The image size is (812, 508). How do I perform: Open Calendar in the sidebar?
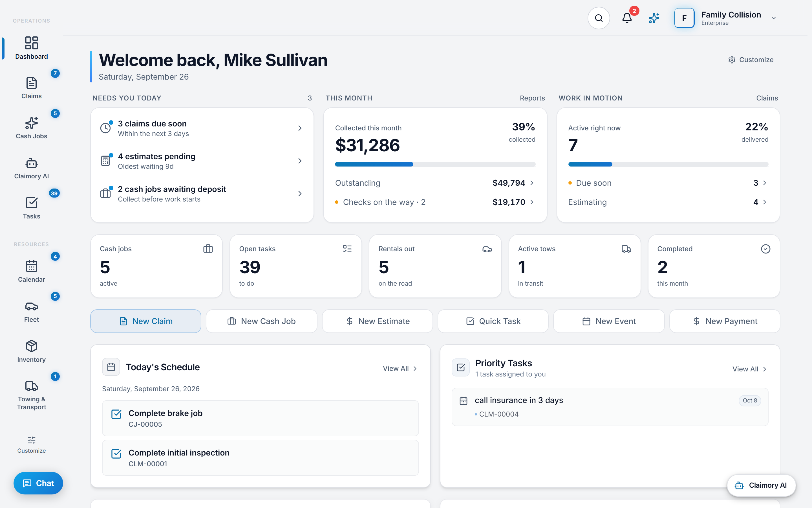click(32, 271)
